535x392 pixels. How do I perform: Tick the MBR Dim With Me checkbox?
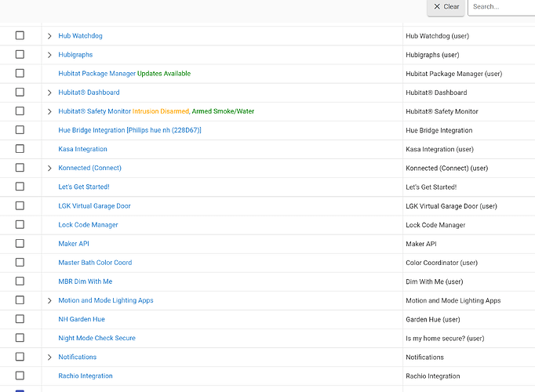[x=20, y=281]
